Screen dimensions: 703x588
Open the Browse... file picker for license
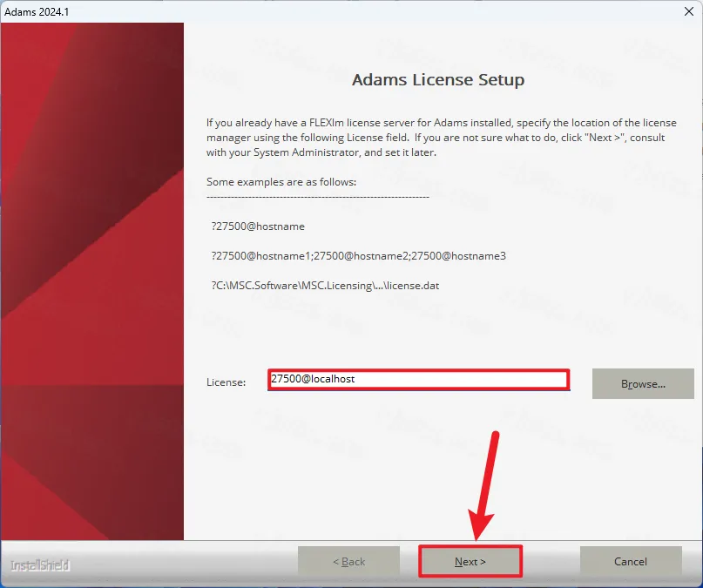643,383
